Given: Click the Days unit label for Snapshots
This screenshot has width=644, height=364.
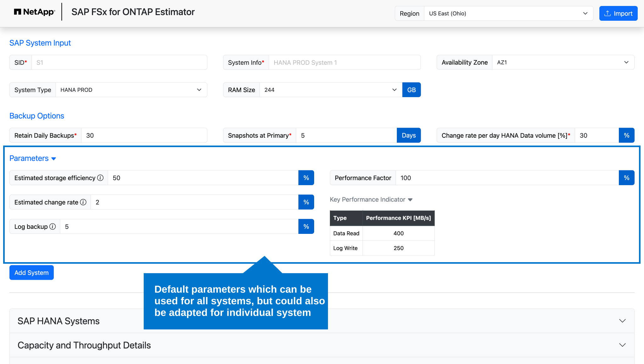Looking at the screenshot, I should [x=408, y=135].
